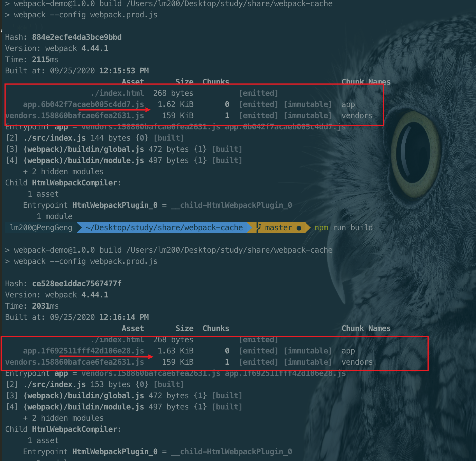Click [emitted] tag in the 1.62 KiB row
This screenshot has height=461, width=476.
pos(258,104)
